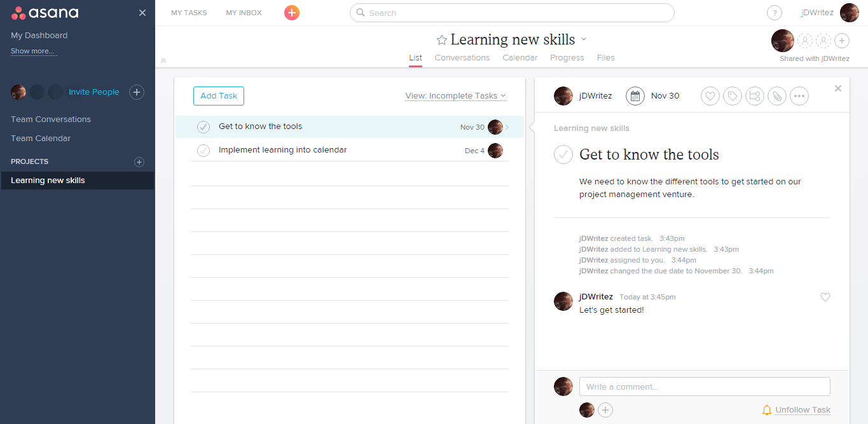Screen dimensions: 868x424
Task: Close the sidebar with the X icon
Action: coord(142,13)
